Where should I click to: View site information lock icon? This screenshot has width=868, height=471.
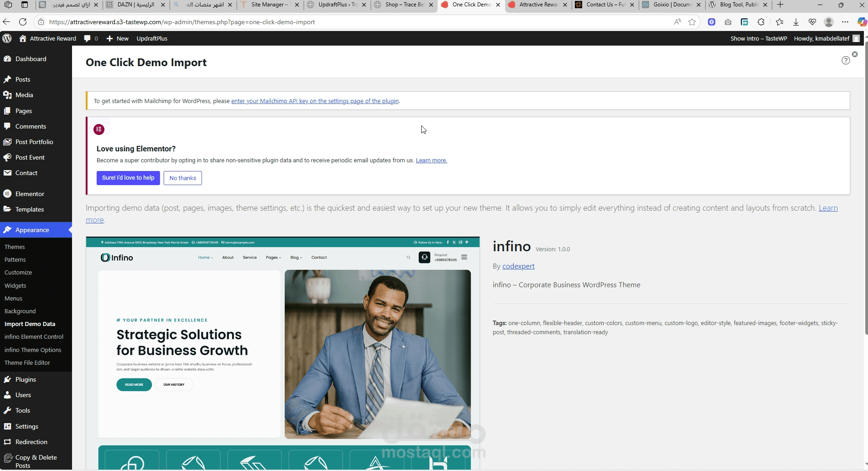tap(41, 22)
